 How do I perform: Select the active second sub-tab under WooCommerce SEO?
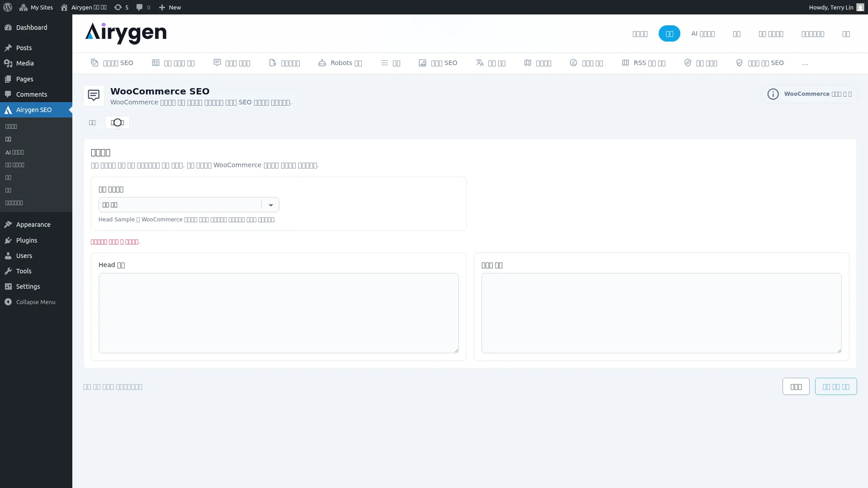click(117, 122)
